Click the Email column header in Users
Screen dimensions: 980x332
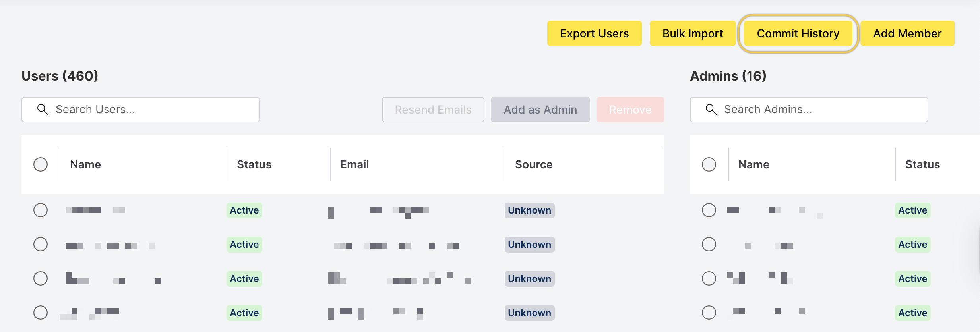point(354,164)
